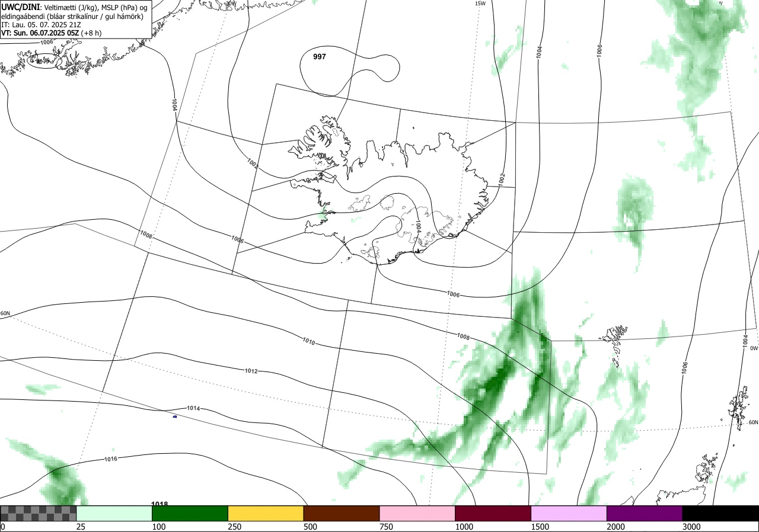Viewport: 759px width, 532px height.
Task: Choose the maroon 1000–1500 legend swatch
Action: (x=493, y=513)
